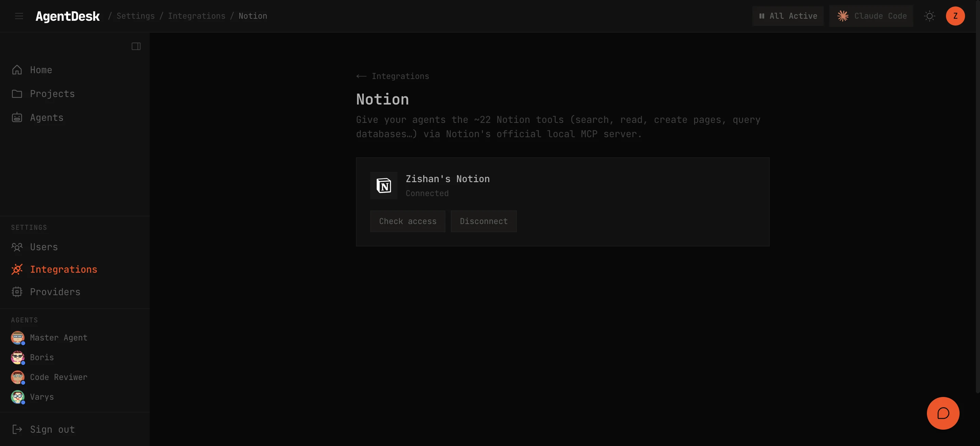The image size is (980, 446).
Task: Click the Notion breadcrumb
Action: (252, 16)
